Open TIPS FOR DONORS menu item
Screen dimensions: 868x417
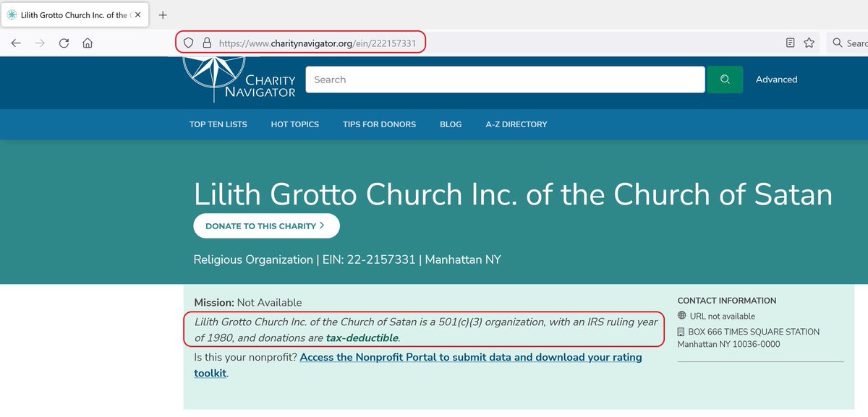pos(379,124)
